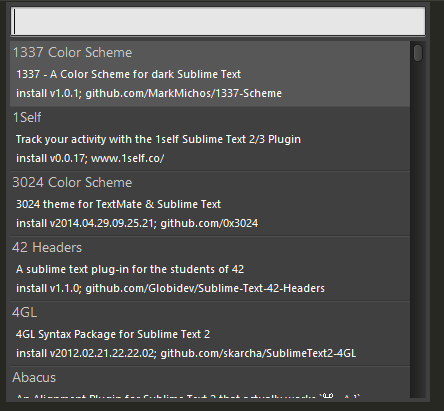Select the 1337 Color Scheme package title

pos(72,53)
